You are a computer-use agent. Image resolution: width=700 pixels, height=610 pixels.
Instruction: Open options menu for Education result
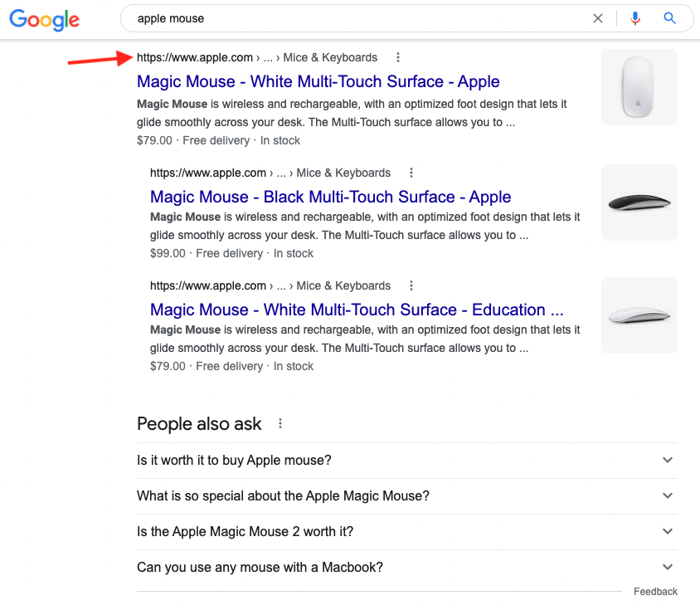click(411, 285)
